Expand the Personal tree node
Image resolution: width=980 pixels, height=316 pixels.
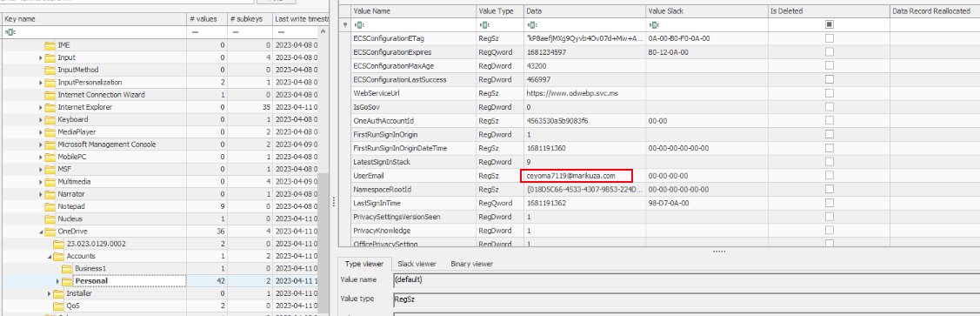click(58, 281)
